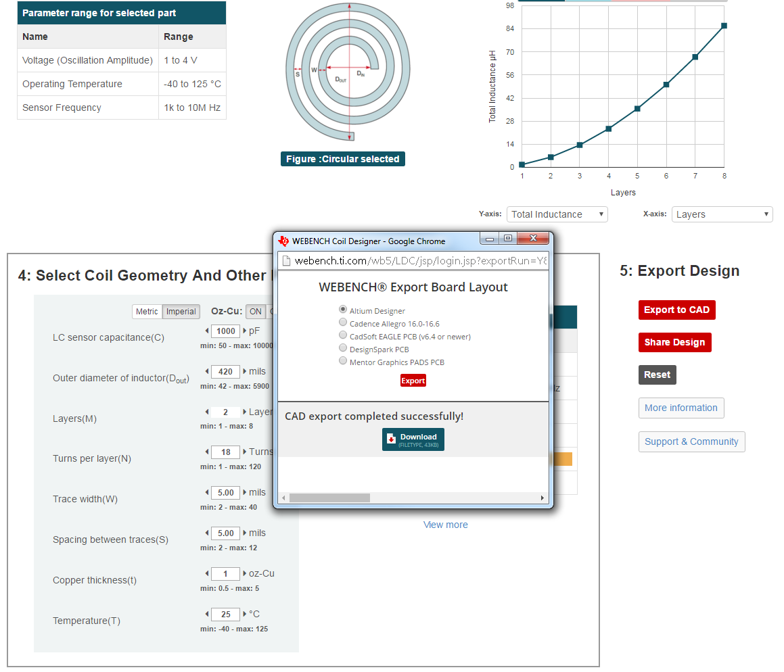Viewport: 784px width, 672px height.
Task: Select Altium Designer export format
Action: [x=343, y=309]
